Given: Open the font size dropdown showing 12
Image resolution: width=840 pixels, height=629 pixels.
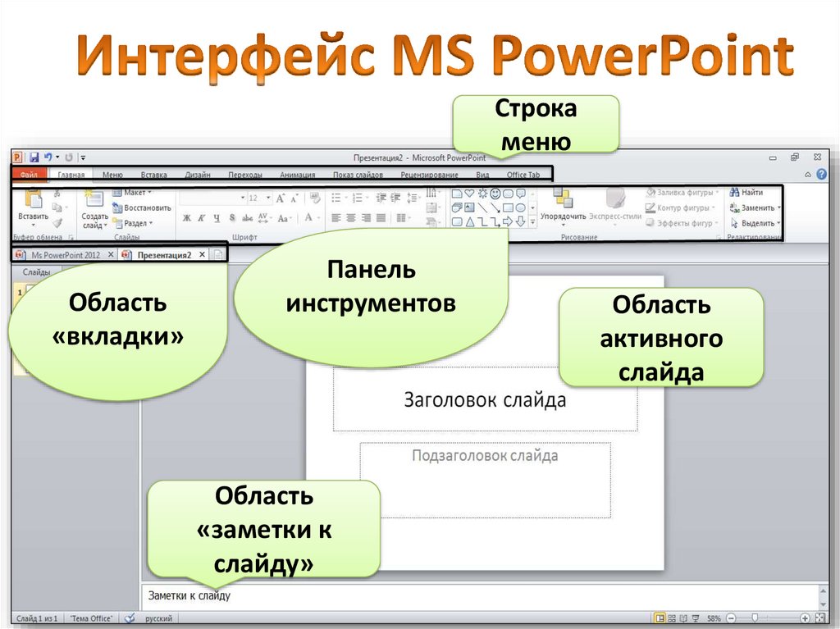Looking at the screenshot, I should pyautogui.click(x=269, y=198).
